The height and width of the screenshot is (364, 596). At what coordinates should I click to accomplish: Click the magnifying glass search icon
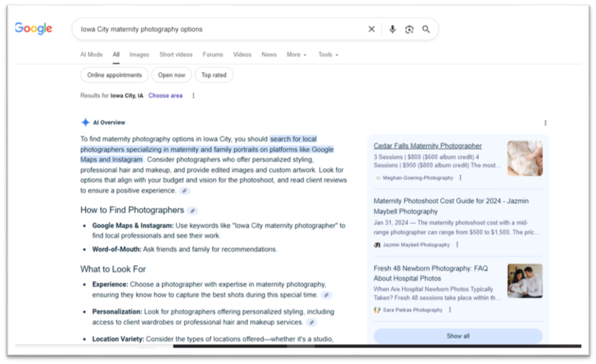coord(426,29)
